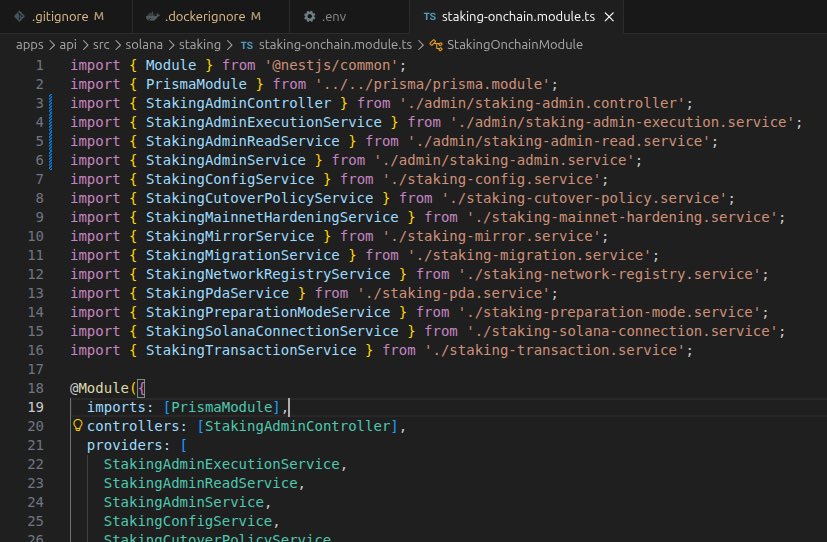Click 'StakingAdminController' on import line 3
Screen dimensions: 827x542
[x=238, y=103]
